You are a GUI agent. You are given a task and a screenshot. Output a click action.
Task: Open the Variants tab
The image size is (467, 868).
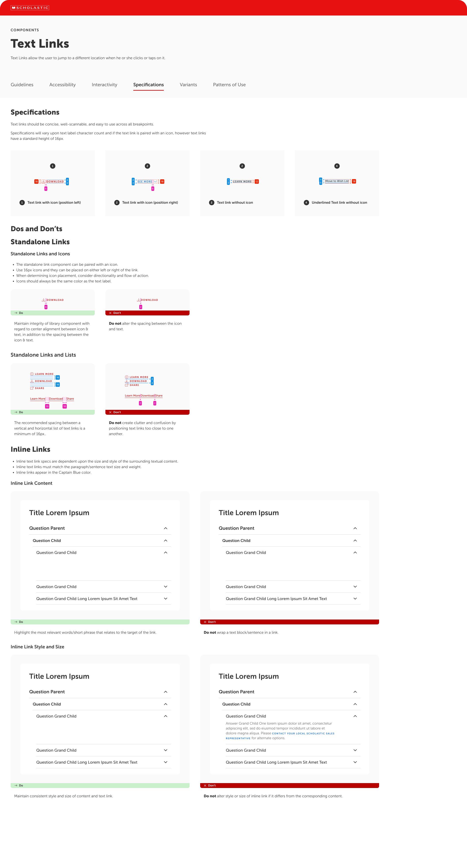[188, 85]
